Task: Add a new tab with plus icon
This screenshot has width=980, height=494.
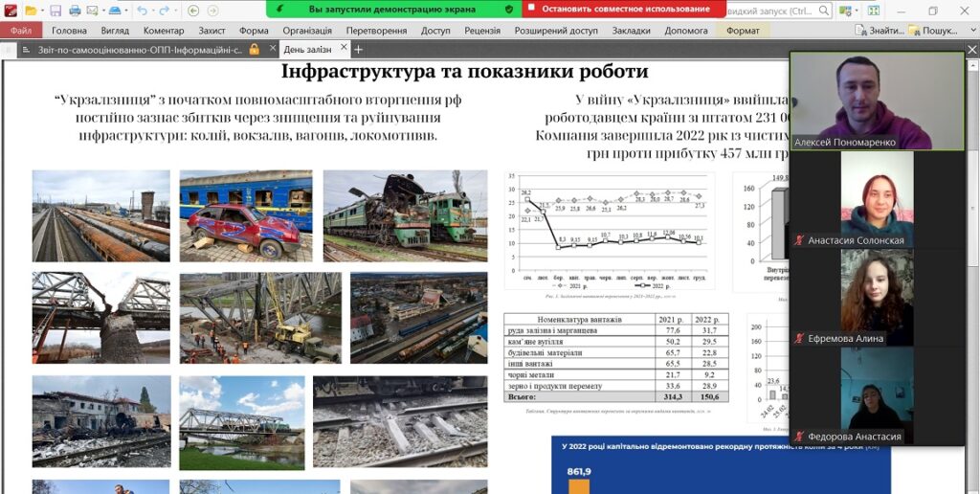Action: point(359,50)
